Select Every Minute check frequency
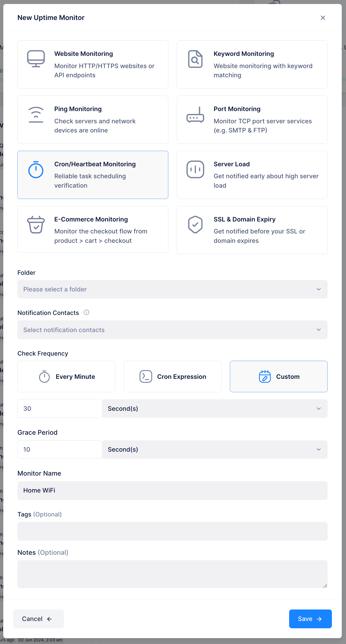Screen dimensions: 346x644 (66, 376)
